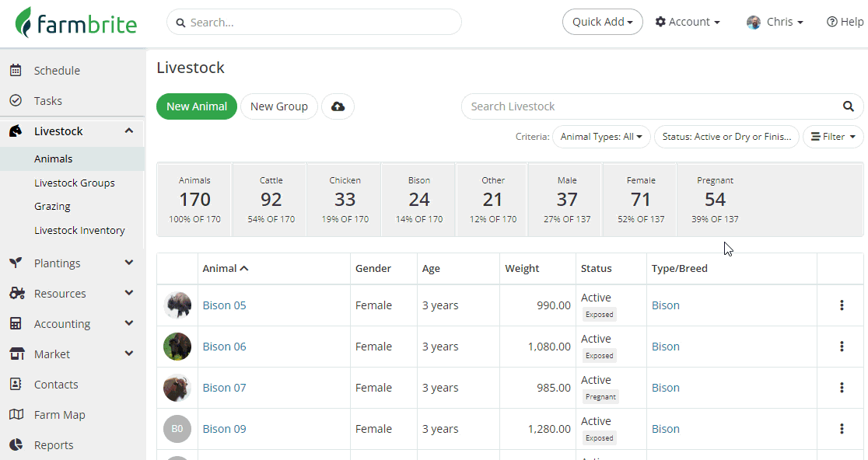Click the New Group button
The height and width of the screenshot is (460, 868).
pyautogui.click(x=279, y=106)
